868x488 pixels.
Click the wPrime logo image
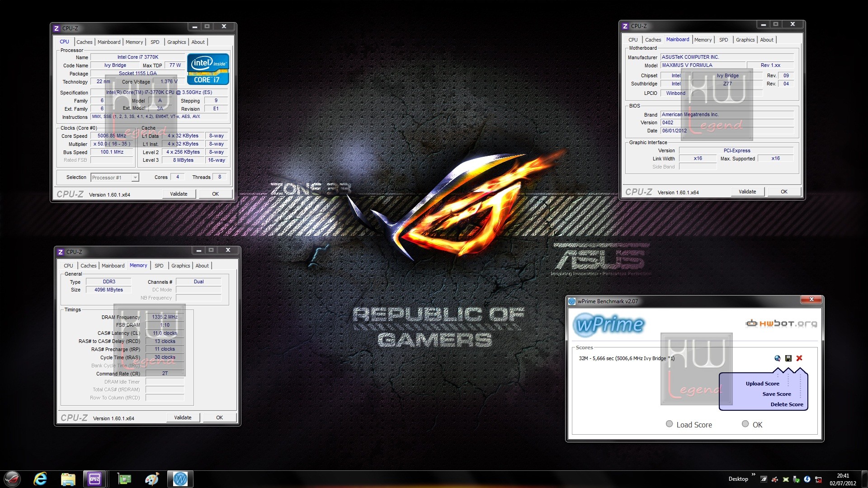pos(609,324)
